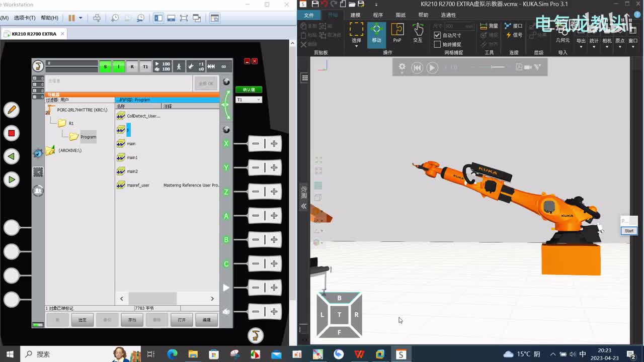Switch to the 建模 modeling tab
This screenshot has width=644, height=362.
355,15
